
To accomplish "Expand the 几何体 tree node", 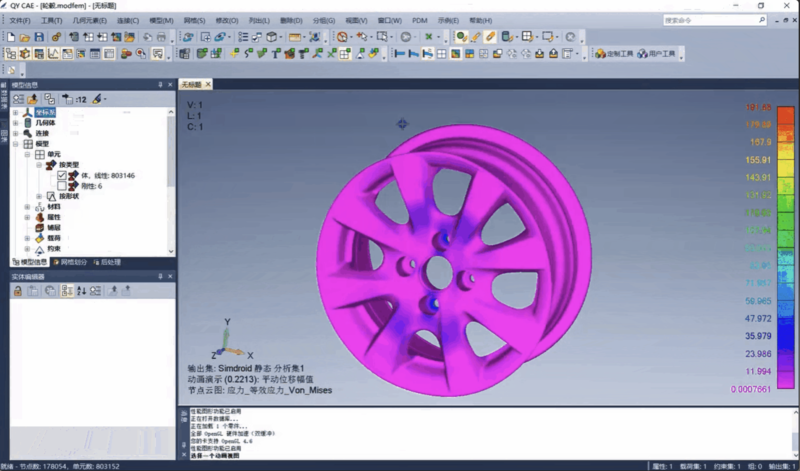I will [x=15, y=123].
